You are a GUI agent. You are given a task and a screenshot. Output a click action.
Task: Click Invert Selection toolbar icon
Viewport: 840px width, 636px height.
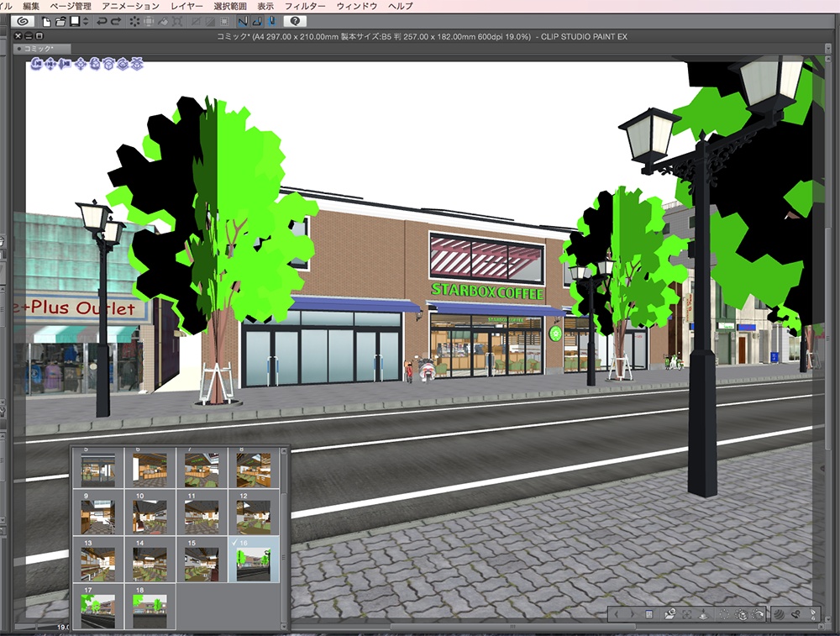point(211,22)
